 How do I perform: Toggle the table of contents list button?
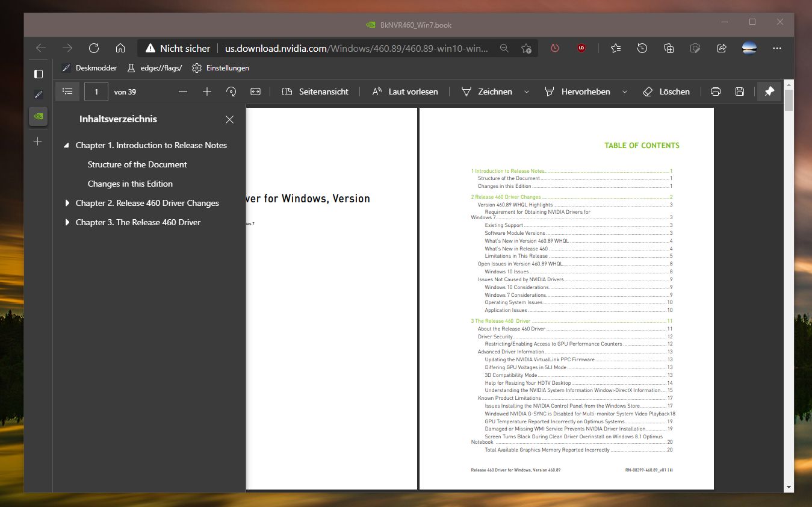[67, 92]
